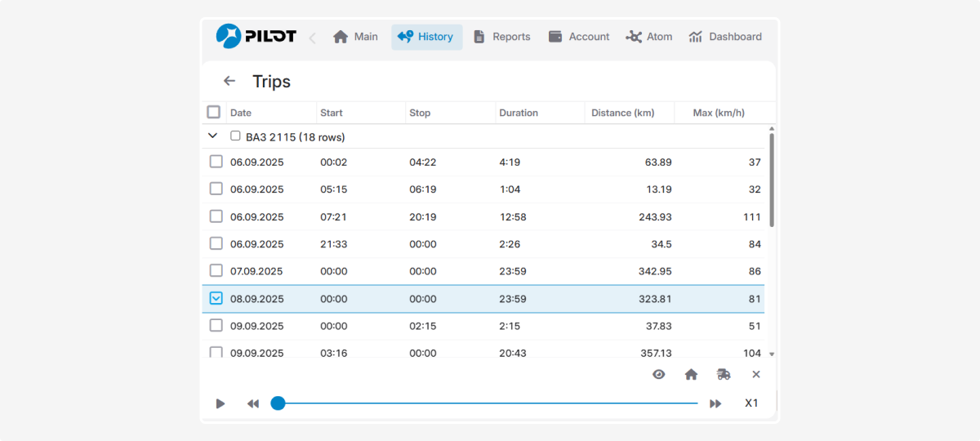
Task: Switch to the Dashboard tab
Action: [725, 37]
